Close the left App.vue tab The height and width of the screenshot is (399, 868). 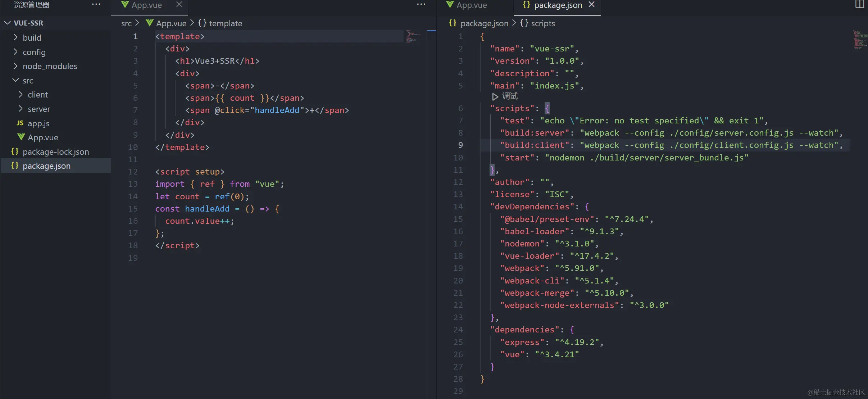coord(179,5)
